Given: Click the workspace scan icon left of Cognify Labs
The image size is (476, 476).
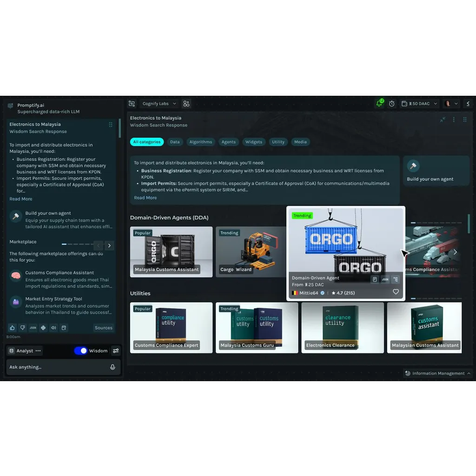Looking at the screenshot, I should [132, 104].
